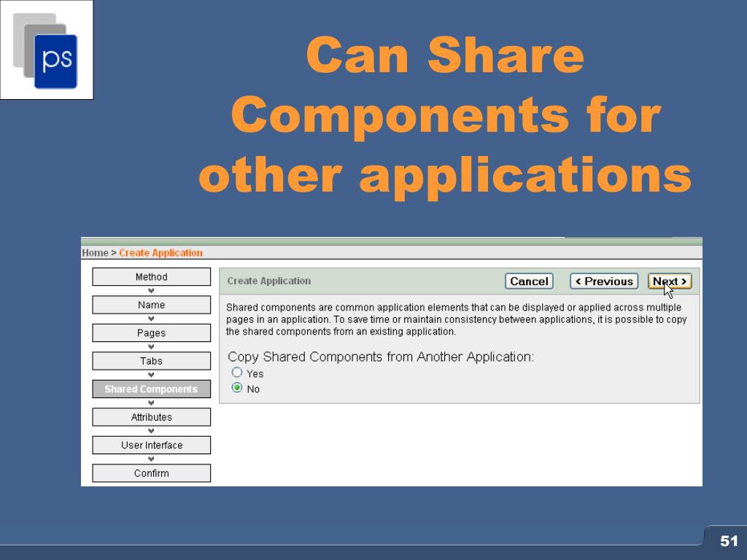Jump to the Tabs wizard step
This screenshot has height=560, width=747.
point(152,361)
